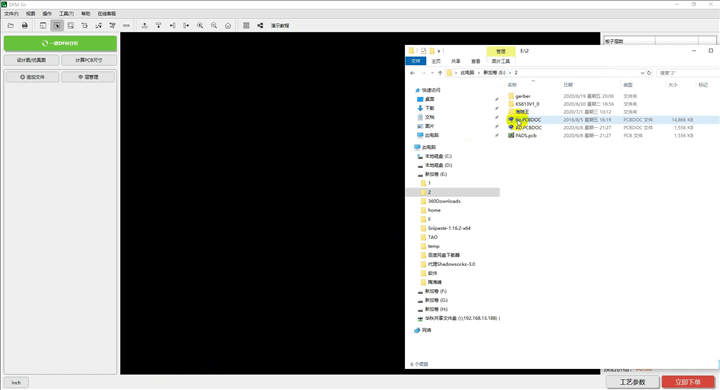
Task: Select 代理Shadowsocks-3.0 folder in tree
Action: coord(451,264)
